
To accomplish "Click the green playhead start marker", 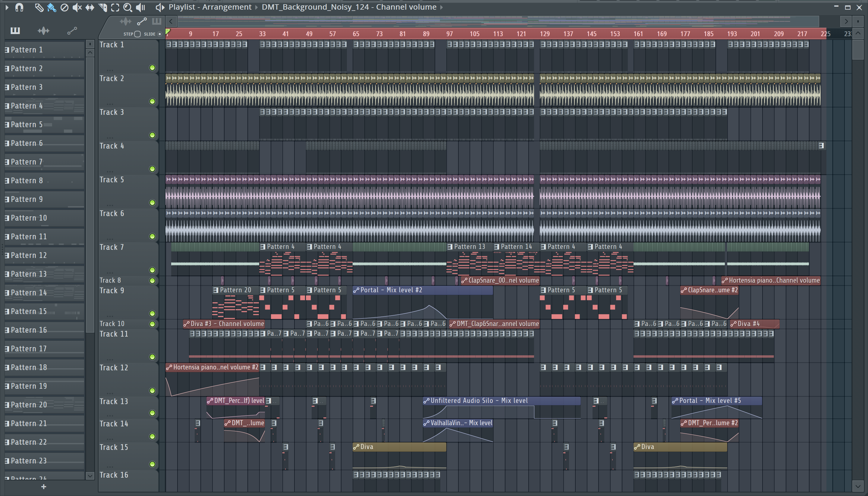I will click(x=168, y=32).
